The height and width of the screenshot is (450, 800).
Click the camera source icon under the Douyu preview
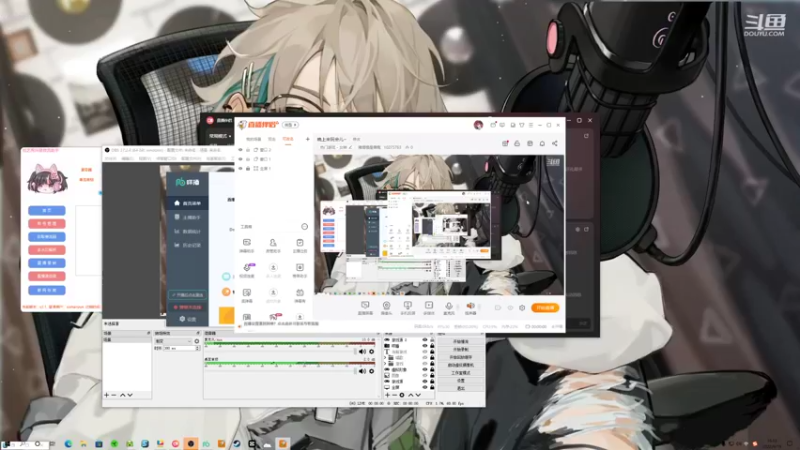(x=386, y=305)
